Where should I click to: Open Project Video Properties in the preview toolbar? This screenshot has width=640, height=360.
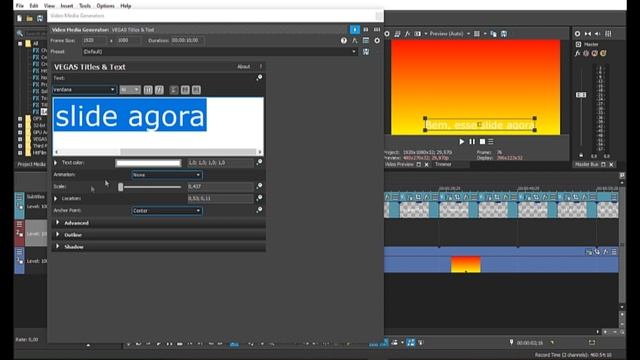387,34
